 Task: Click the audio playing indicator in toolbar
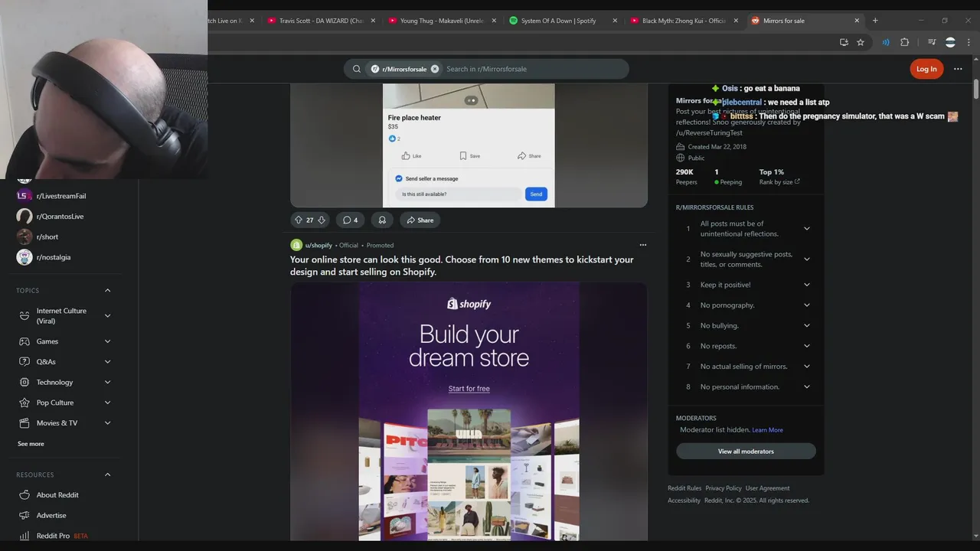[x=886, y=42]
